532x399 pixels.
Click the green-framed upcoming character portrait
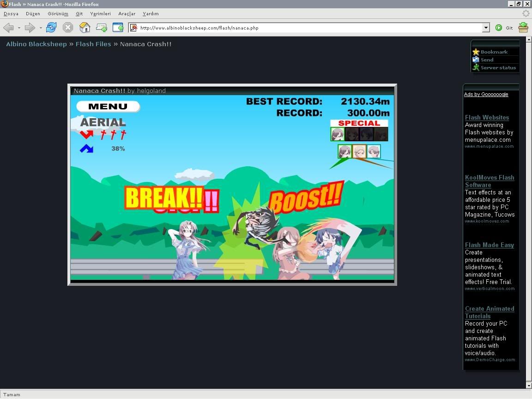(345, 151)
